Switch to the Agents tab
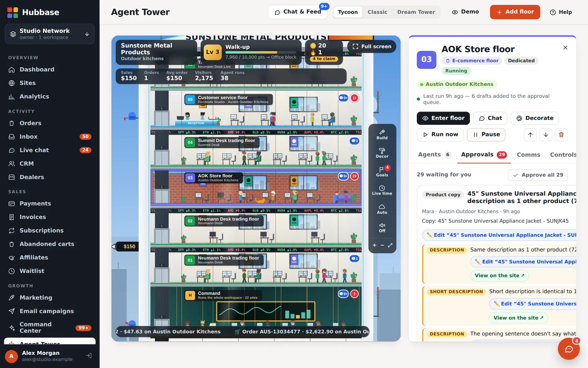This screenshot has width=588, height=368. [x=435, y=155]
